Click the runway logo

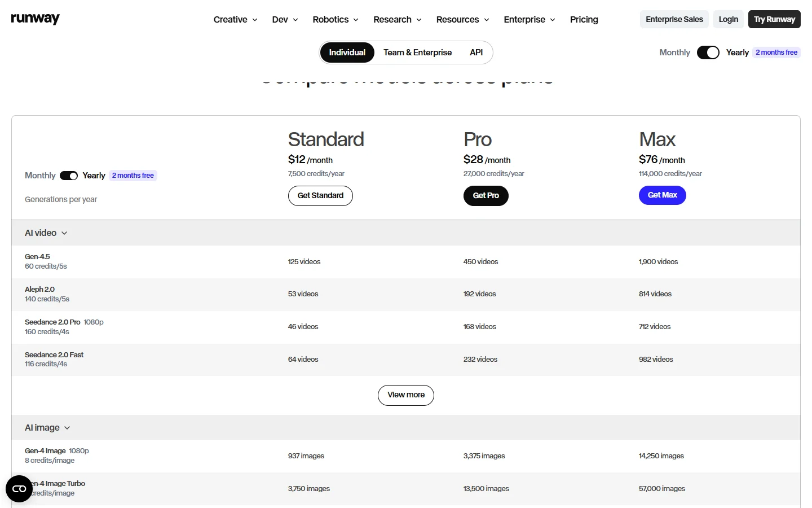tap(35, 19)
